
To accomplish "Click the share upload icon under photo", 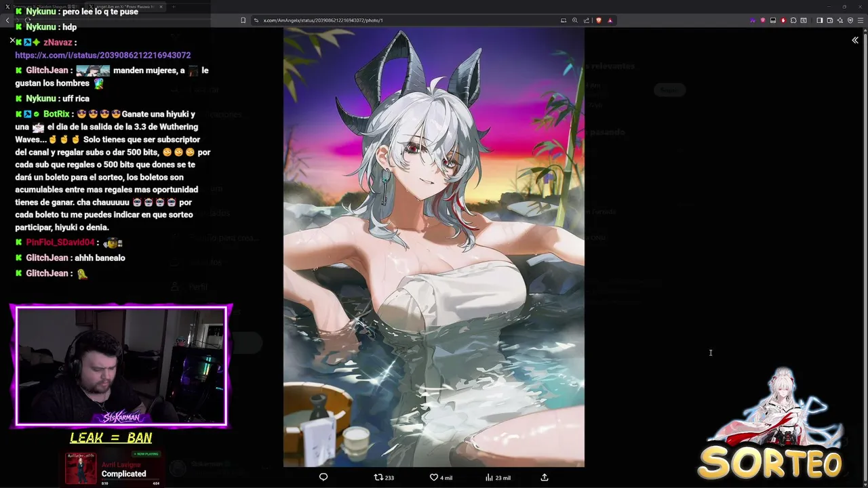I will [544, 477].
